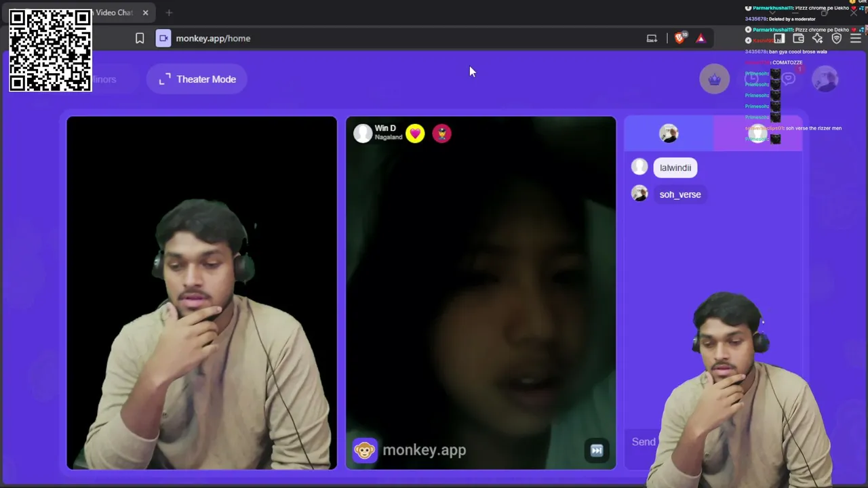
Task: Click the Win D remote video feed
Action: point(481,293)
